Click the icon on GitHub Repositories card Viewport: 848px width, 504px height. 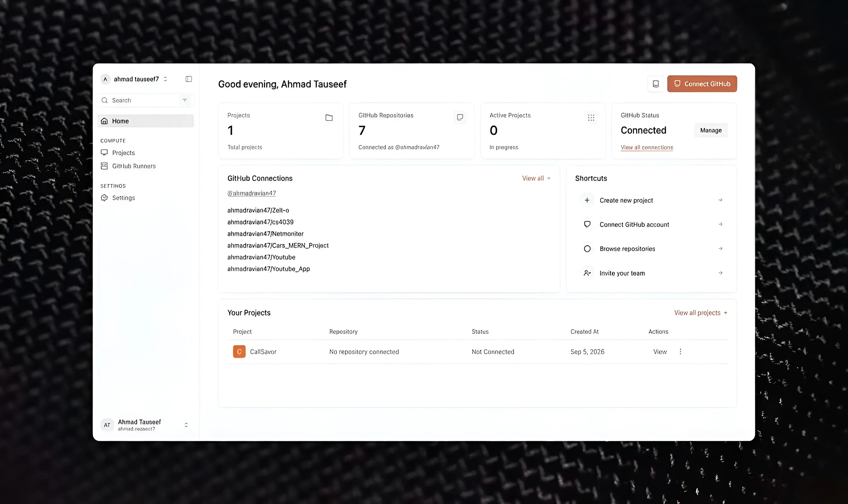click(460, 118)
